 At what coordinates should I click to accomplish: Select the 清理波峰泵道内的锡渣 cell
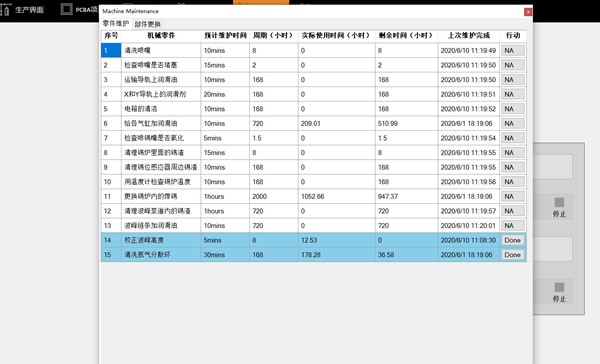pos(161,211)
